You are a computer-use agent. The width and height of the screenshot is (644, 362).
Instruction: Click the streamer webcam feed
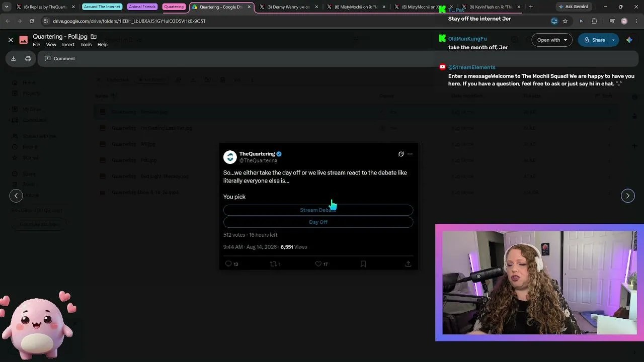(539, 283)
